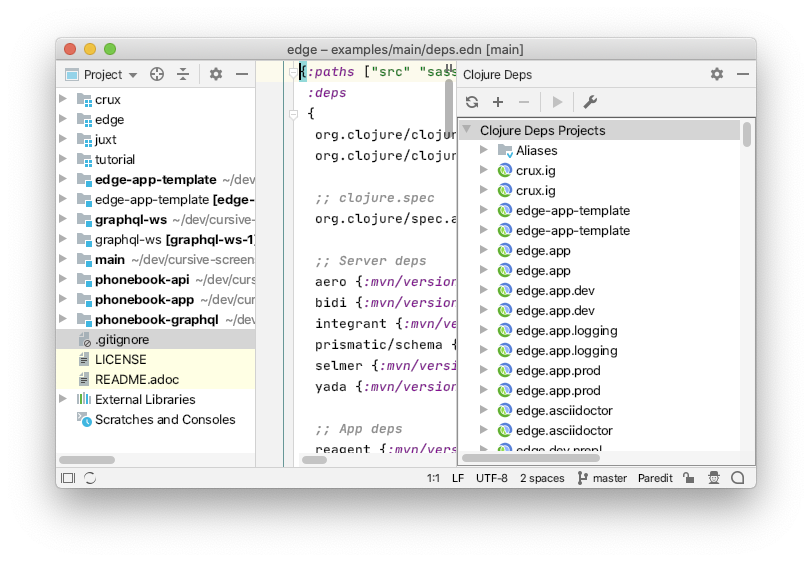
Task: Click the fold marker next to the opening brace line
Action: [294, 114]
